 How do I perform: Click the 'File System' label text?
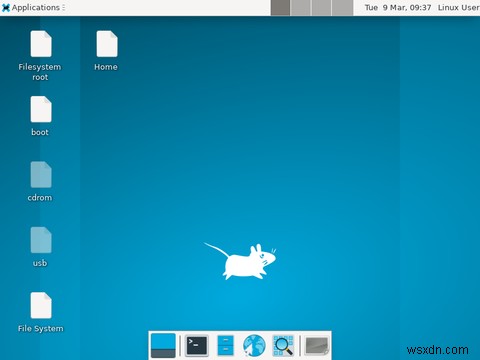point(41,329)
